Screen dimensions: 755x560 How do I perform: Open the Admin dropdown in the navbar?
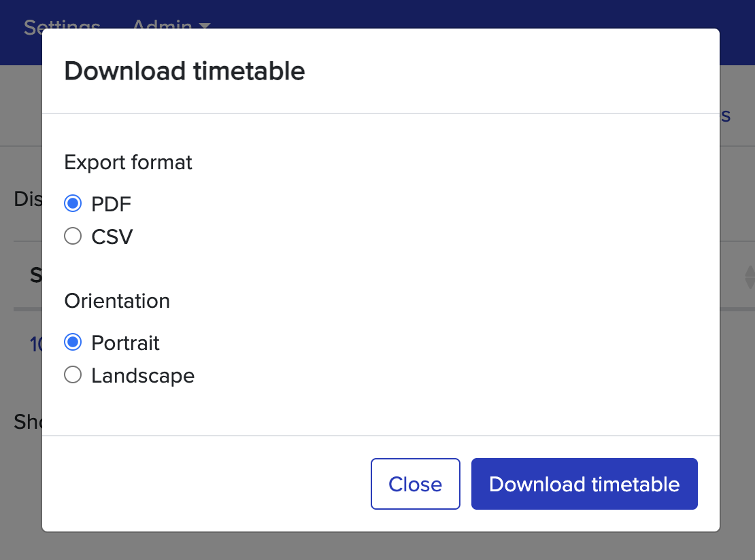click(x=162, y=26)
